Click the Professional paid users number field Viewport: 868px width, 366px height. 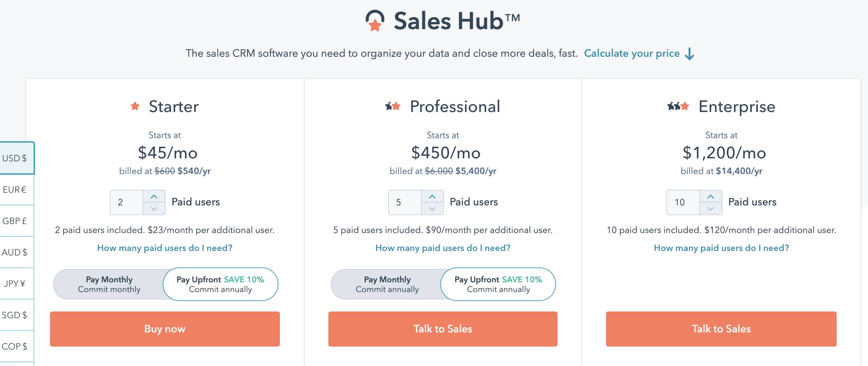405,202
